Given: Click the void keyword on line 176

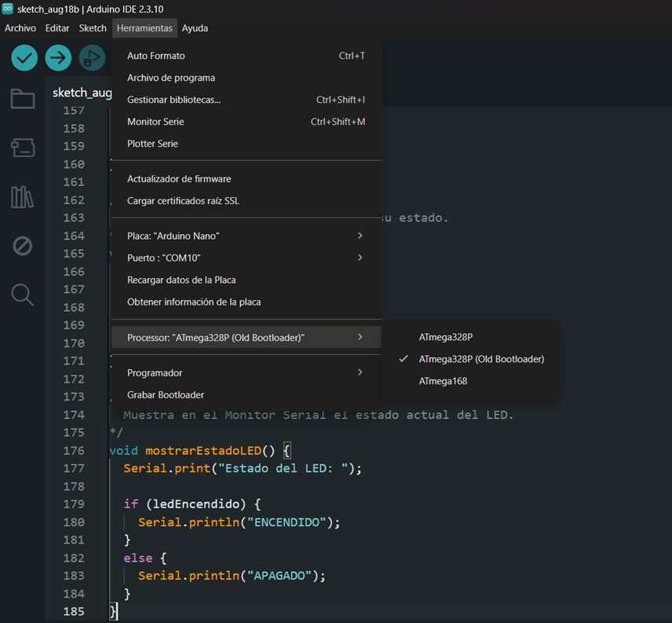Looking at the screenshot, I should (x=123, y=451).
